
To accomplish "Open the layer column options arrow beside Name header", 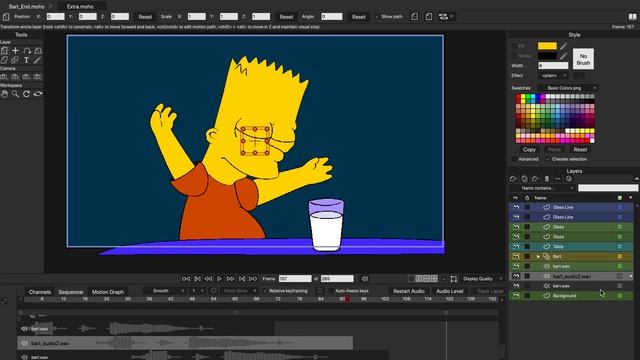I will click(631, 198).
